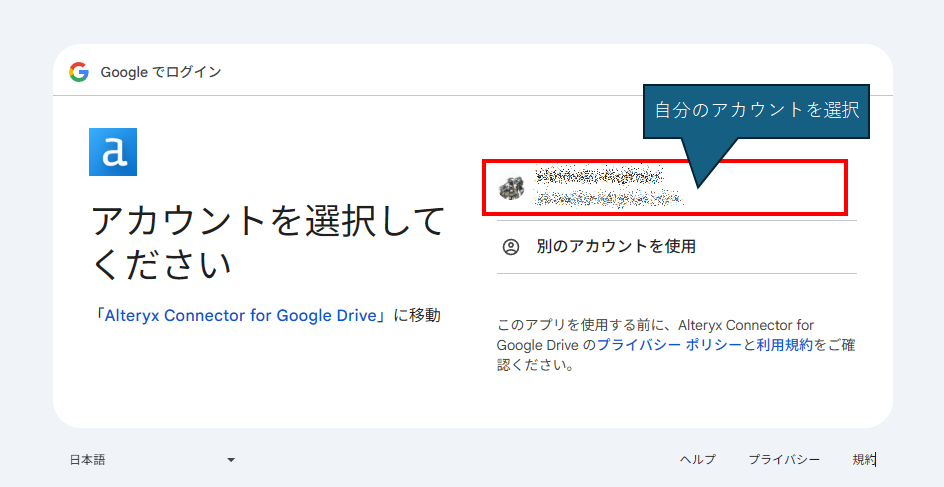Open the 日本語 language dropdown
Image resolution: width=944 pixels, height=487 pixels.
click(x=88, y=460)
